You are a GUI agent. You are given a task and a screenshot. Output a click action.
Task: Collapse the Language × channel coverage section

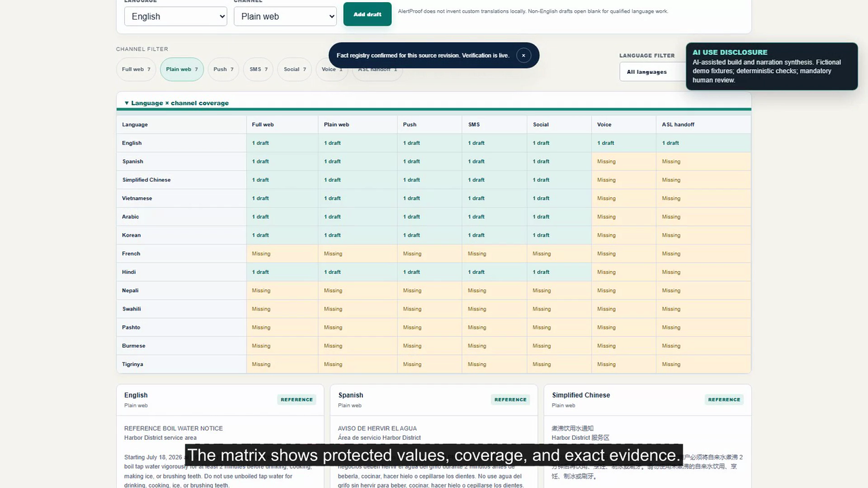(176, 103)
